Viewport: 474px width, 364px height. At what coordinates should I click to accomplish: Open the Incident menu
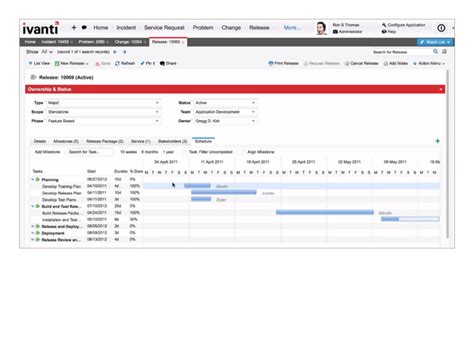pos(126,28)
